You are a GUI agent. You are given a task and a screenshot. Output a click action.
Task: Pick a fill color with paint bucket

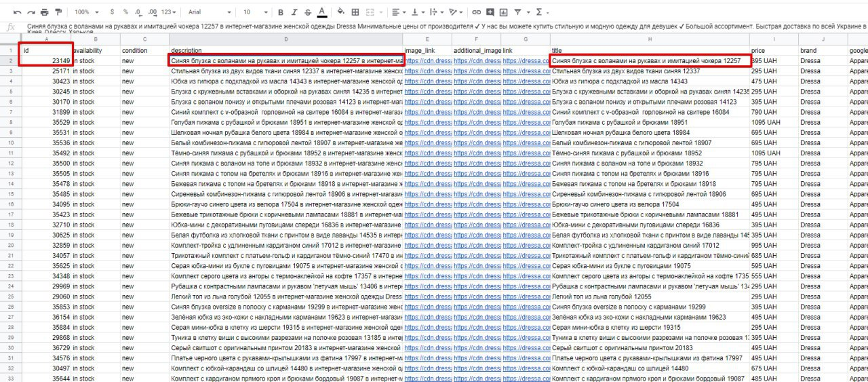340,12
